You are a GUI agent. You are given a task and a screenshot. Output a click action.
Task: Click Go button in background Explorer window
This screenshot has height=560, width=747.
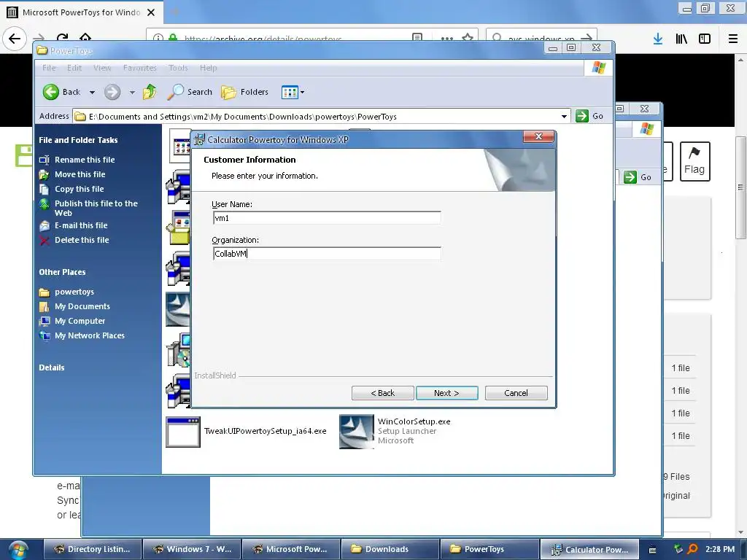click(638, 177)
